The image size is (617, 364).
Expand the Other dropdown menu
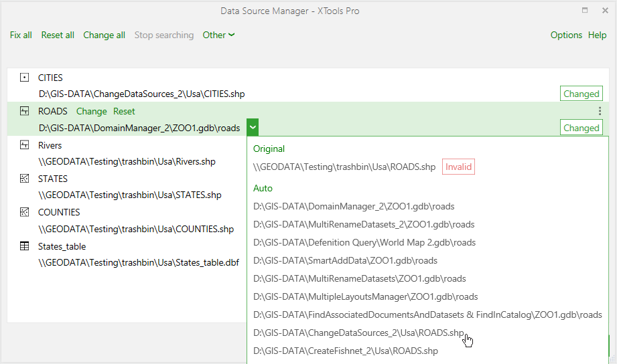pyautogui.click(x=219, y=35)
